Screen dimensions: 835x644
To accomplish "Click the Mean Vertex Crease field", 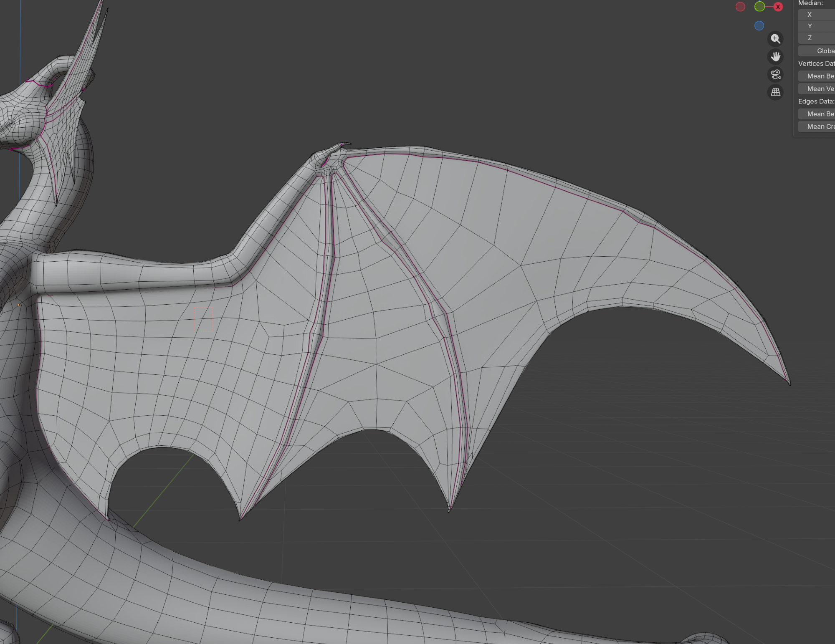I will pos(816,88).
